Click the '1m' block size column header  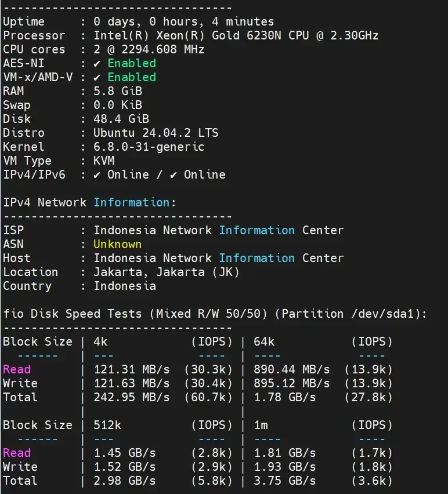click(261, 426)
